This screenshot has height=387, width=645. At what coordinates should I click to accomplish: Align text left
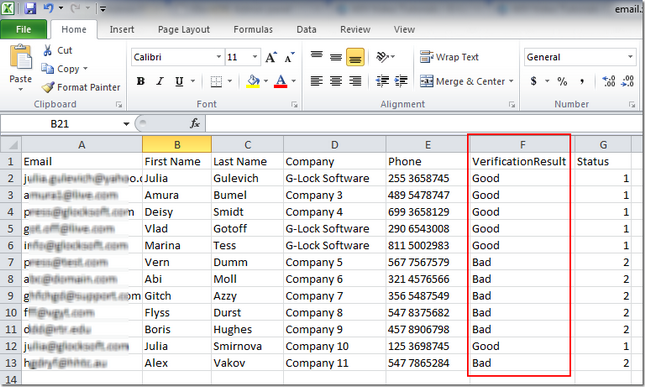316,81
